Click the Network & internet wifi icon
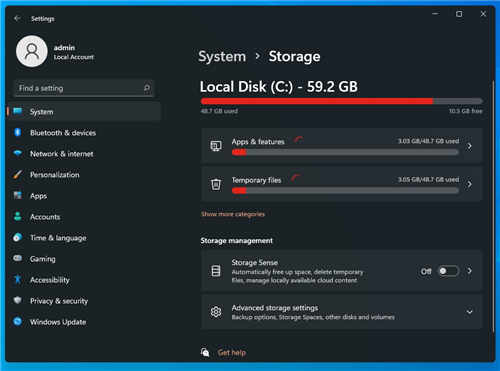This screenshot has width=500, height=371. 18,153
